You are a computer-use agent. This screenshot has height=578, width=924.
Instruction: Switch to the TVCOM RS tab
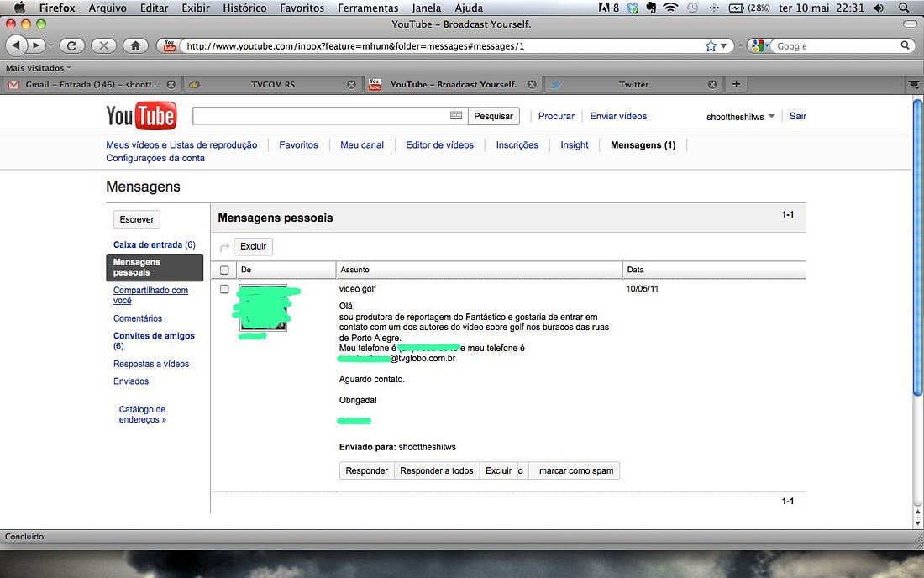point(272,84)
